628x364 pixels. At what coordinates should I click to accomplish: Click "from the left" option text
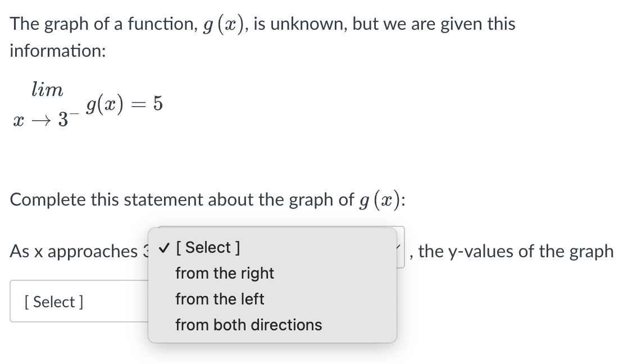(x=221, y=299)
